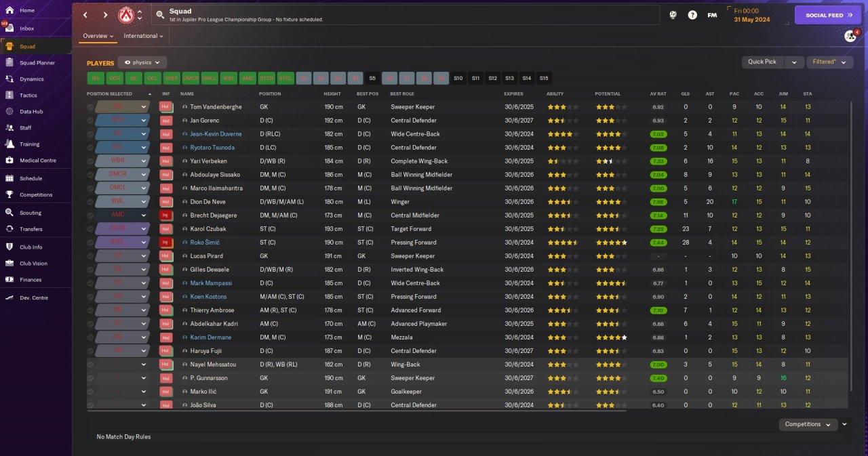This screenshot has width=868, height=456.
Task: Expand the Quick Pick arrow dropdown
Action: click(794, 62)
